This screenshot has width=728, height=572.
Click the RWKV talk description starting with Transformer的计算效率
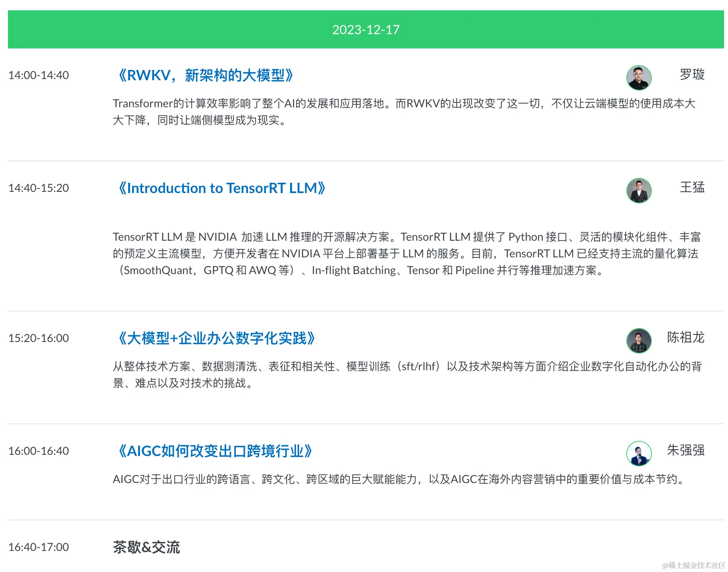click(x=404, y=112)
